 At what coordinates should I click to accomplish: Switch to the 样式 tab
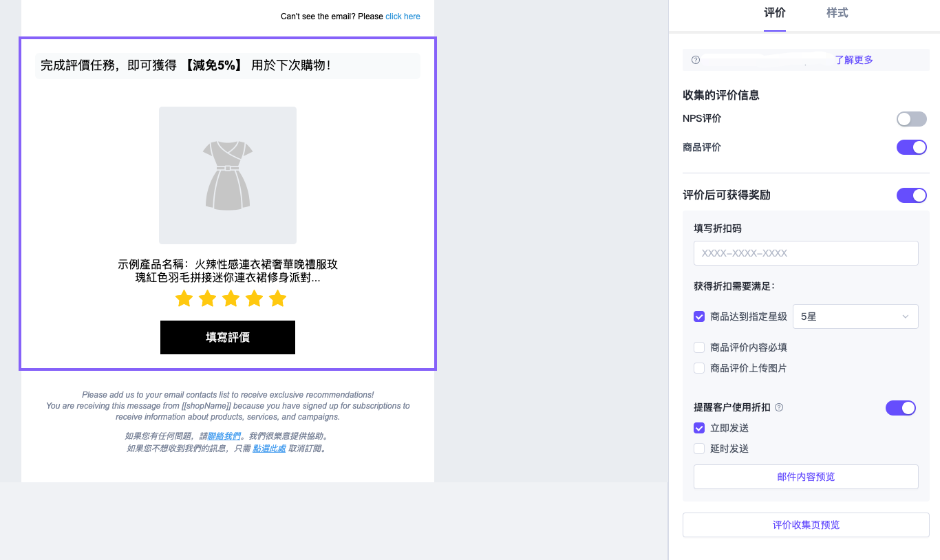[837, 13]
